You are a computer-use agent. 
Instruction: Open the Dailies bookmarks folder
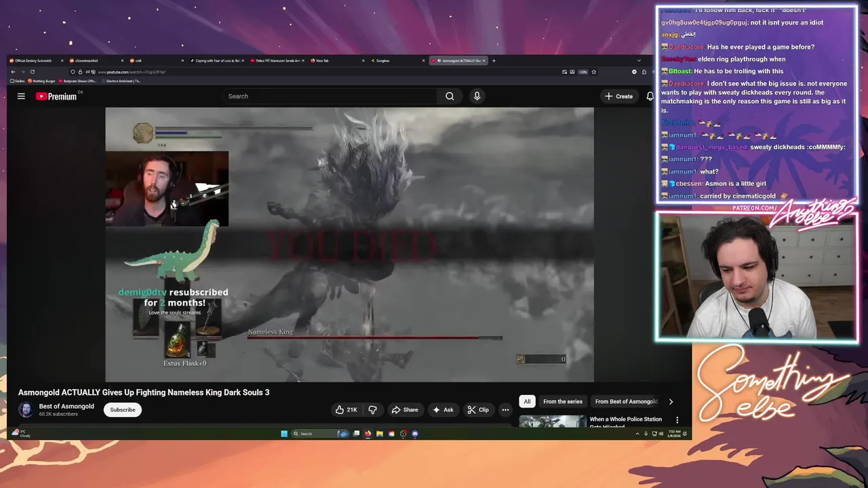[17, 81]
